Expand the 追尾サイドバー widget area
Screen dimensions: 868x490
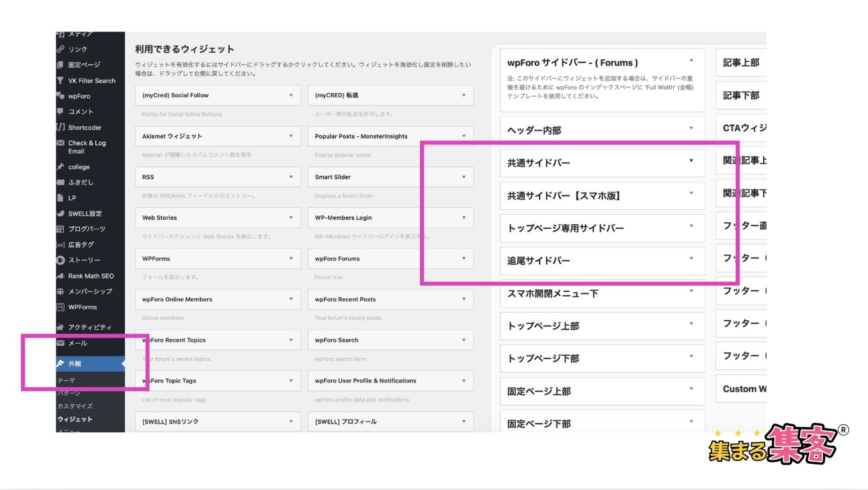click(691, 259)
